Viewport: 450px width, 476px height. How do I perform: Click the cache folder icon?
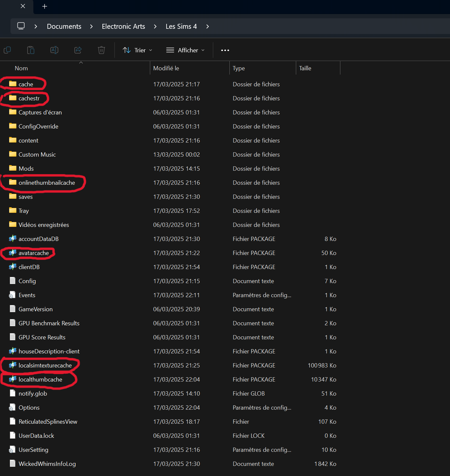(x=13, y=84)
